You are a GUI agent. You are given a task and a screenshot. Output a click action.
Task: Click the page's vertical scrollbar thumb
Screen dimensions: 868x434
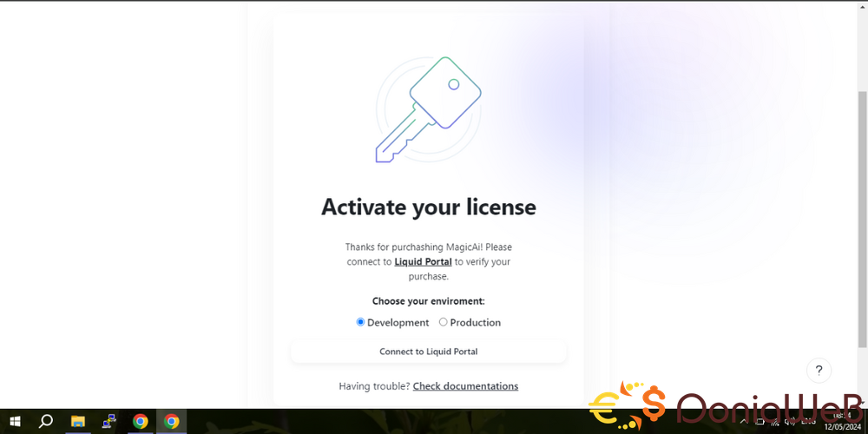[862, 220]
